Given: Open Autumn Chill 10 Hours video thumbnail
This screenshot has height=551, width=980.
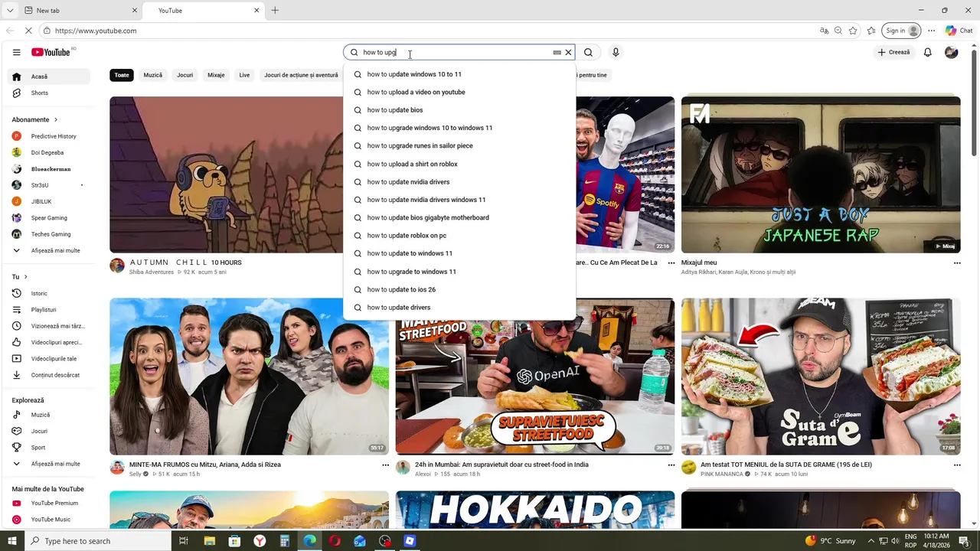Looking at the screenshot, I should click(227, 174).
